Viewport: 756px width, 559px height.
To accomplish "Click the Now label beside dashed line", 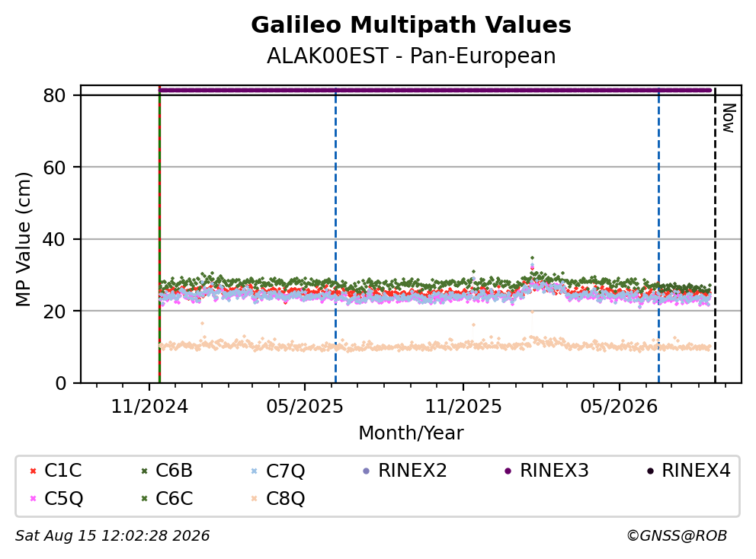I will coord(729,118).
